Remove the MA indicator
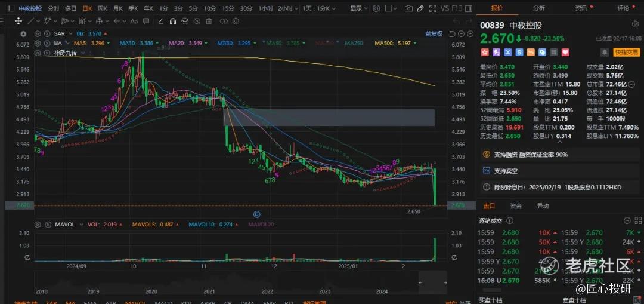 (x=47, y=43)
